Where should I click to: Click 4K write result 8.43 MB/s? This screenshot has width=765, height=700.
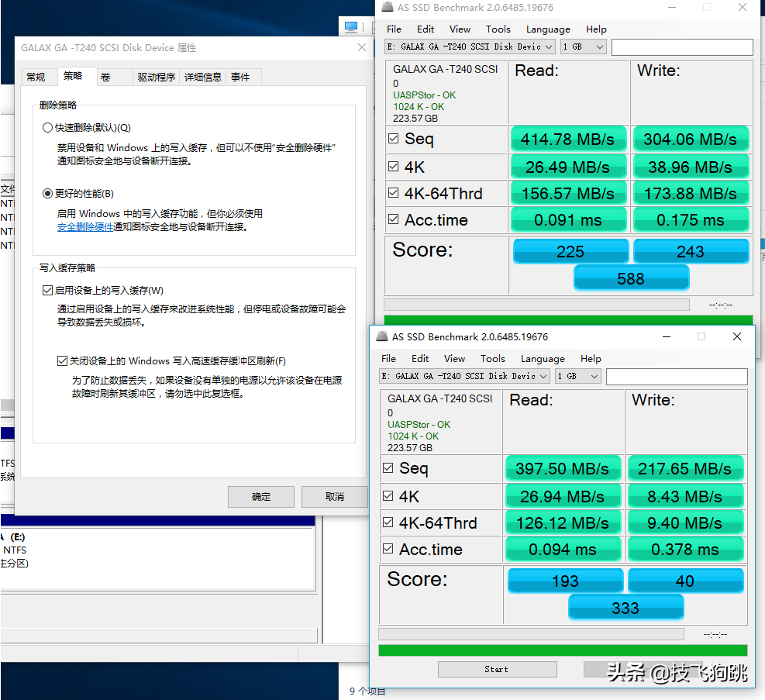coord(685,497)
